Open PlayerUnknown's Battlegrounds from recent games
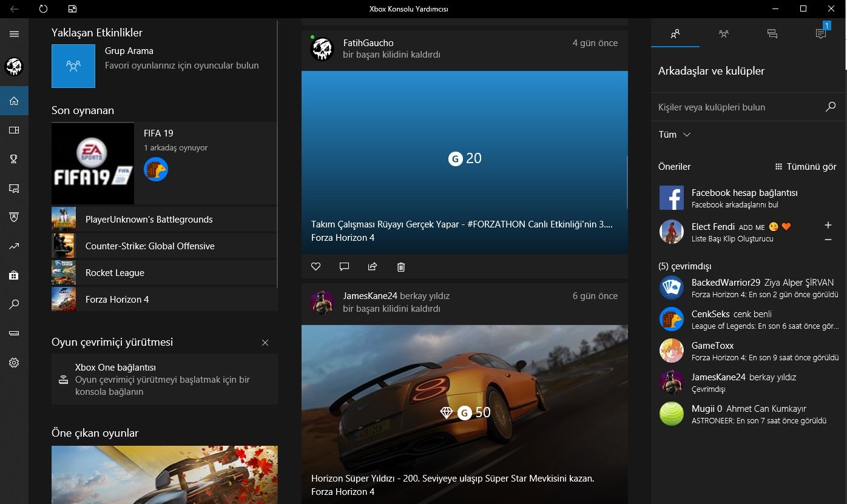Screen dimensions: 847x504 point(164,219)
